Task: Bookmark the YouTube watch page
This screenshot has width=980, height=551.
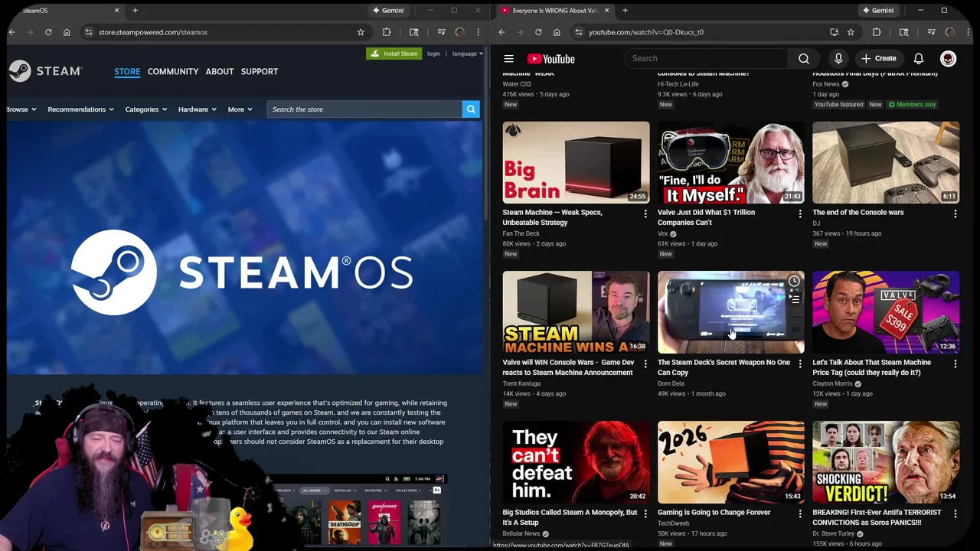Action: click(x=851, y=32)
